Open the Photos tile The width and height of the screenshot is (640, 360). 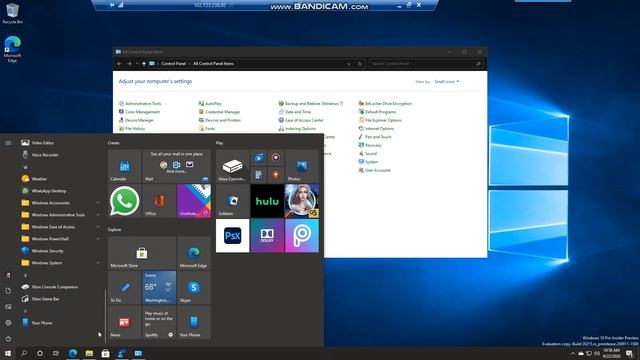(x=302, y=166)
